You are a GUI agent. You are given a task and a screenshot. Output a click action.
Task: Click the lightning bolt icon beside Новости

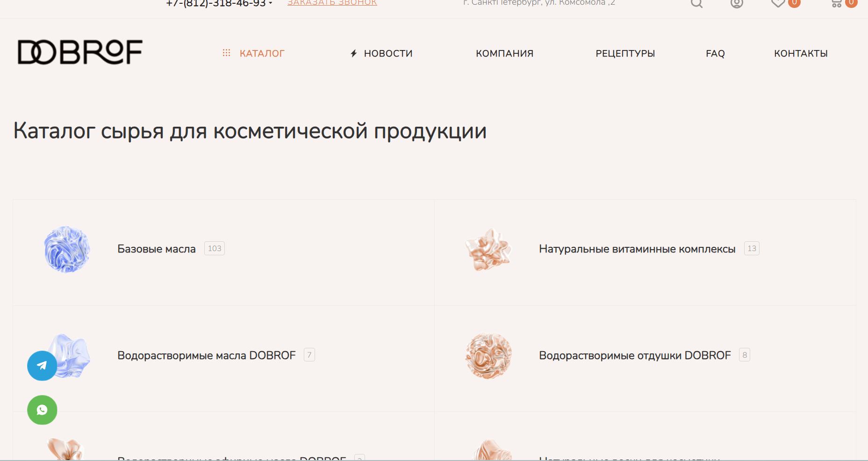pos(354,53)
